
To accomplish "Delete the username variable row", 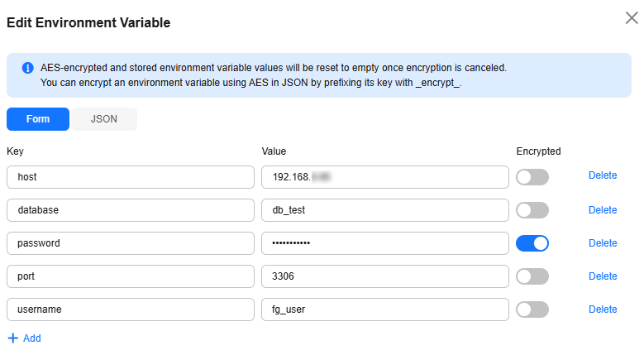I will (x=603, y=309).
